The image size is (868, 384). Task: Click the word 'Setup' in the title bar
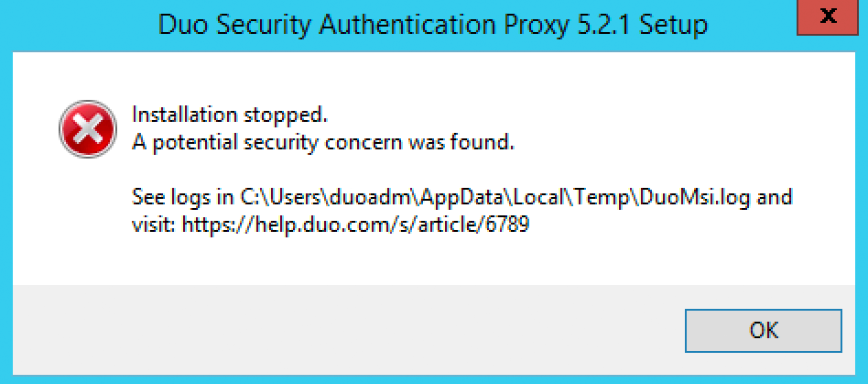pyautogui.click(x=674, y=25)
